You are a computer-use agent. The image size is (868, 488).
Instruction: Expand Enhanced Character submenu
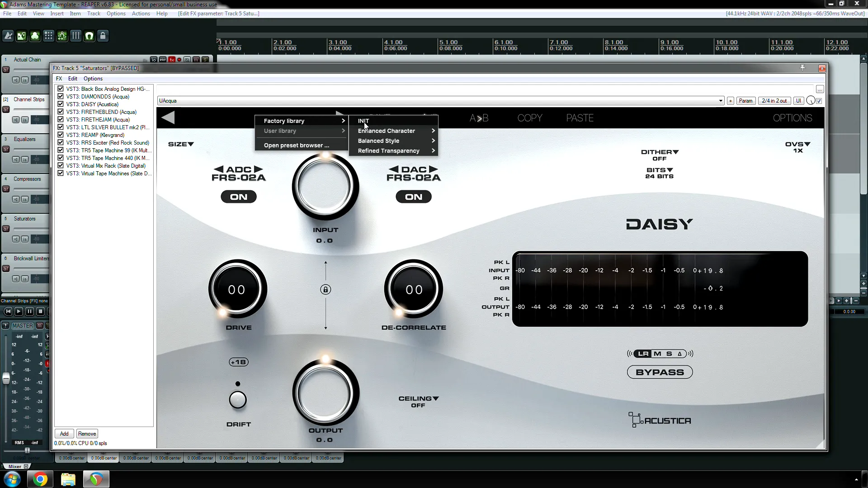point(393,131)
